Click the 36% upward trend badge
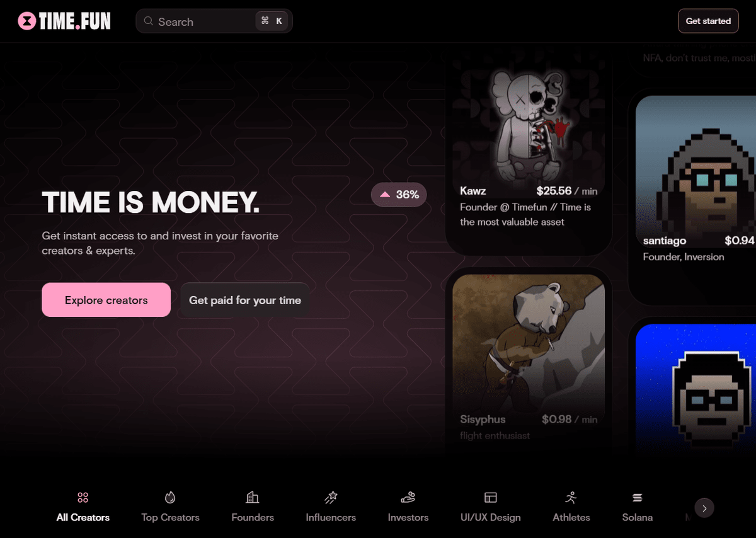 (x=399, y=195)
